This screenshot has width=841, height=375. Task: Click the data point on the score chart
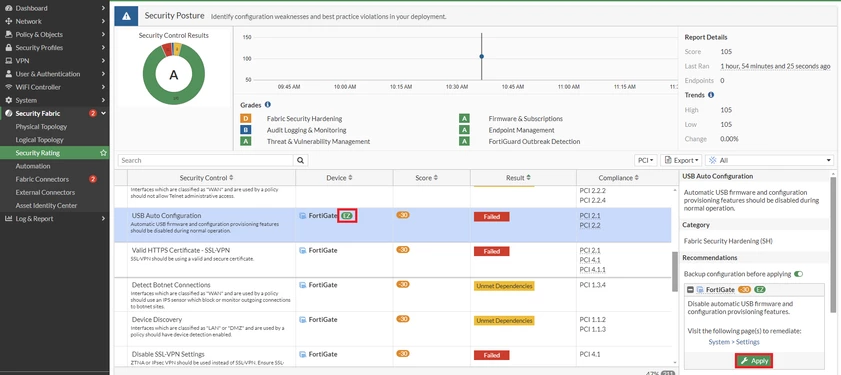coord(482,56)
